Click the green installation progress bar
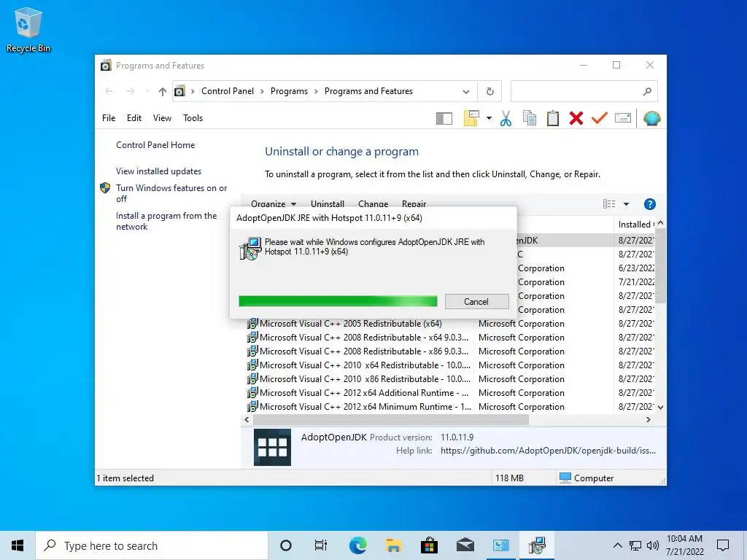The image size is (747, 560). 338,301
